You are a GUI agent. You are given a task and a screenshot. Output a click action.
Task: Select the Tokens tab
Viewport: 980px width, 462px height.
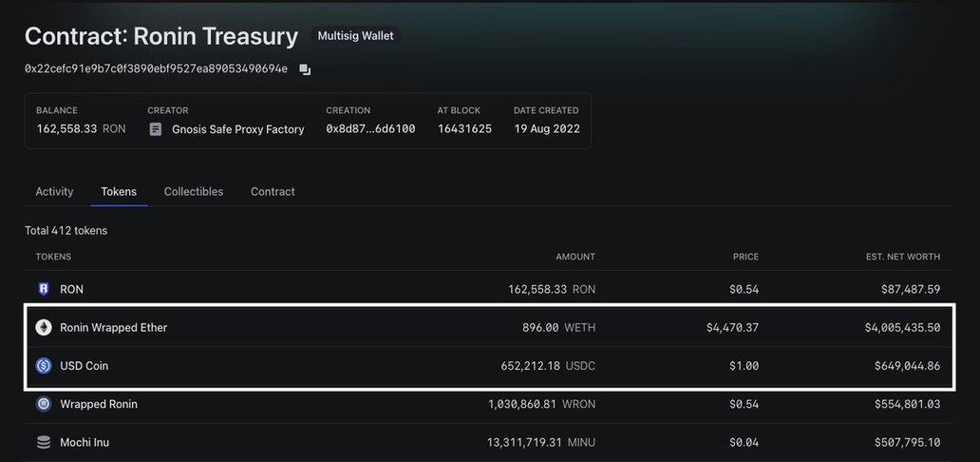(119, 192)
